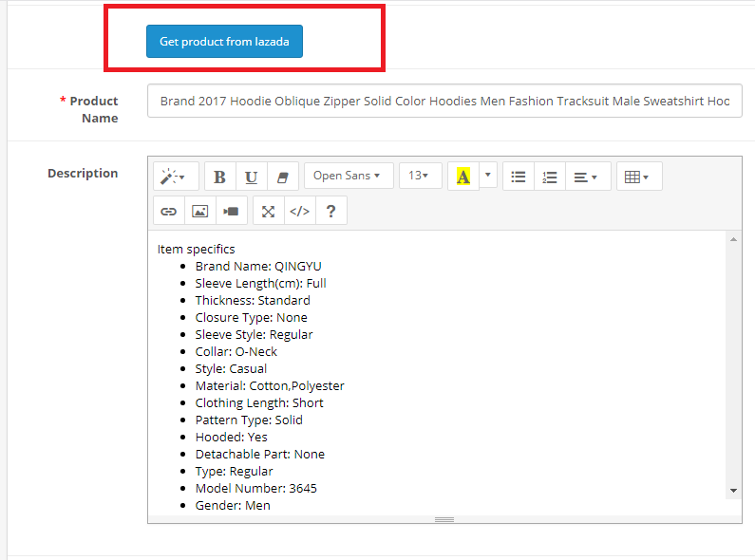The height and width of the screenshot is (560, 755).
Task: Click the insert link icon
Action: click(x=168, y=211)
